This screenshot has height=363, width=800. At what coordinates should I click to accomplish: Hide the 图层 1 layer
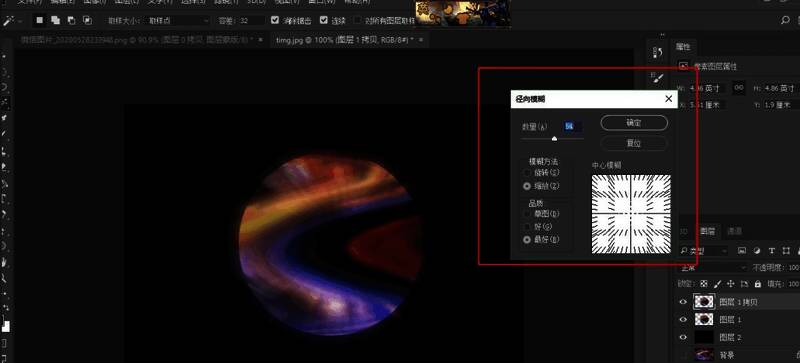point(683,319)
